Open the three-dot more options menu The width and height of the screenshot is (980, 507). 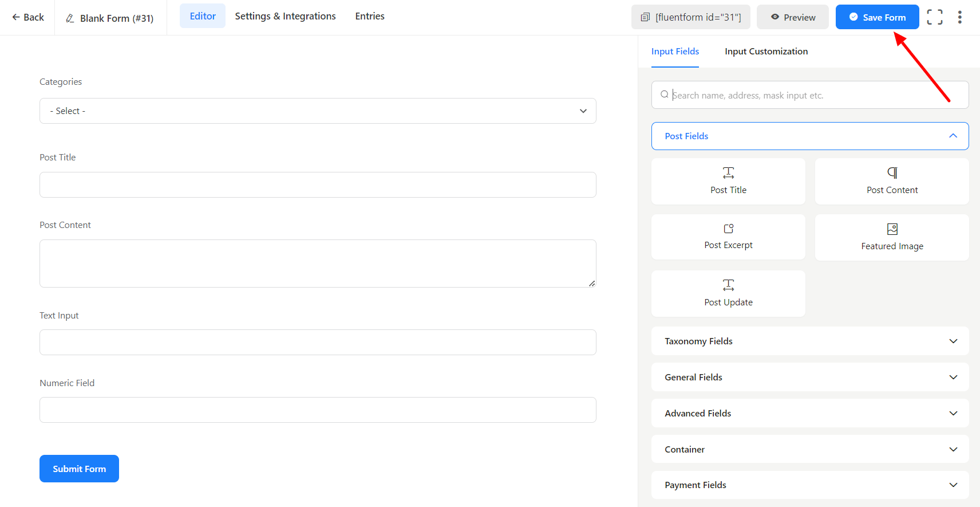point(959,17)
